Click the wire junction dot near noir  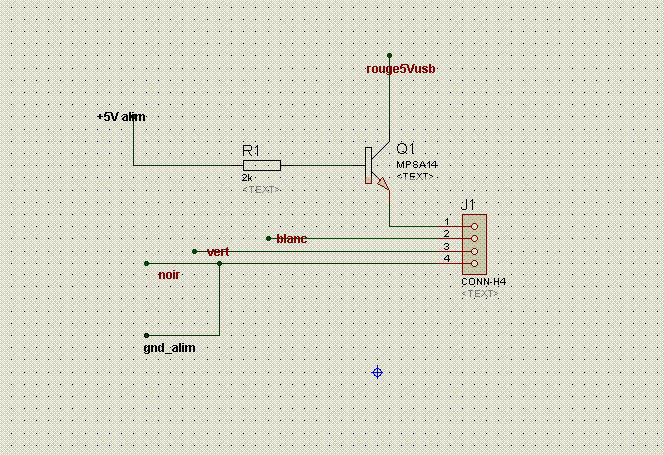pyautogui.click(x=219, y=264)
